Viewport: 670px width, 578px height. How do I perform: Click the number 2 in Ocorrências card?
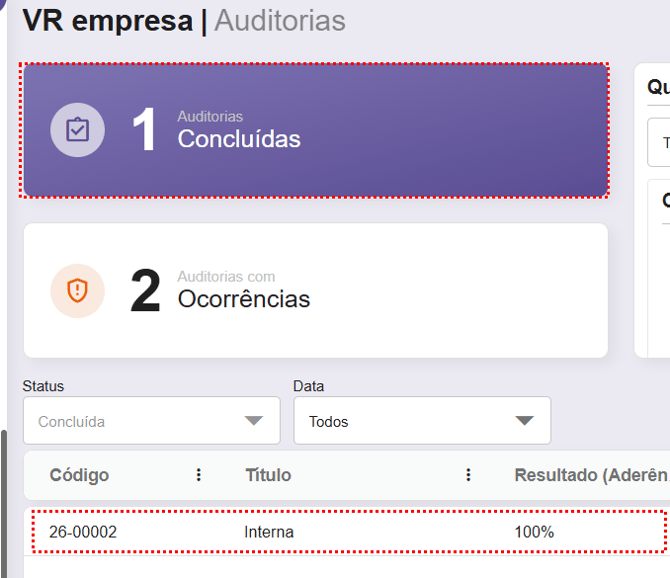coord(145,291)
